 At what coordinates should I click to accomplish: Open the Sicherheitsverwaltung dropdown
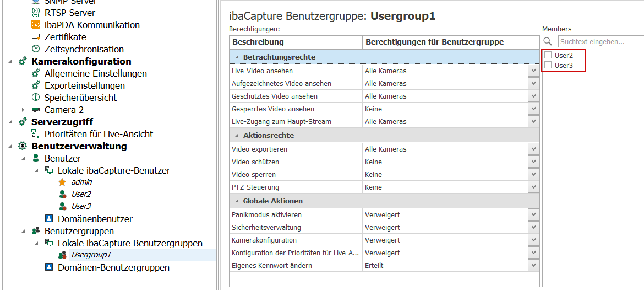tap(533, 228)
